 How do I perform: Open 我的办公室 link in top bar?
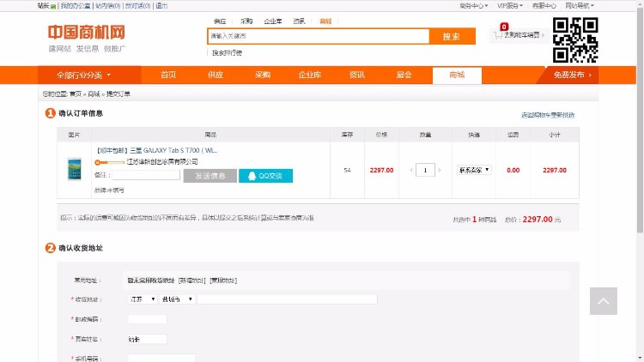76,6
